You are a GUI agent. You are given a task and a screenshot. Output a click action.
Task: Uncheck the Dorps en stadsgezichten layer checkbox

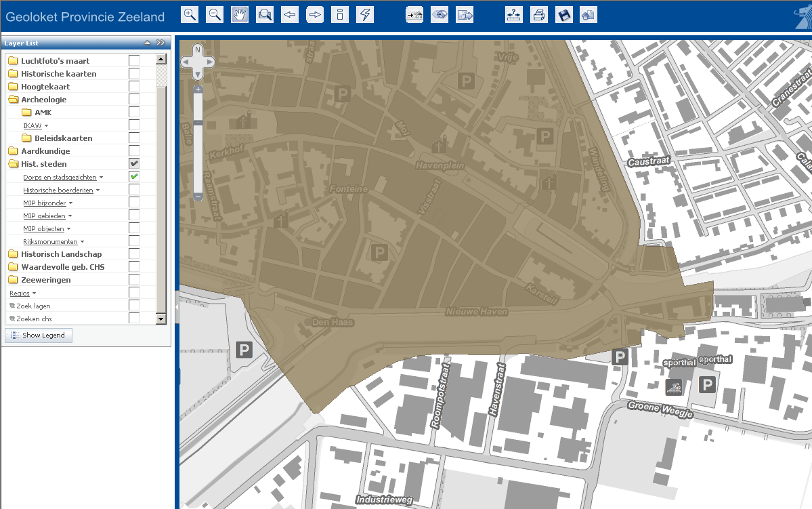coord(134,177)
